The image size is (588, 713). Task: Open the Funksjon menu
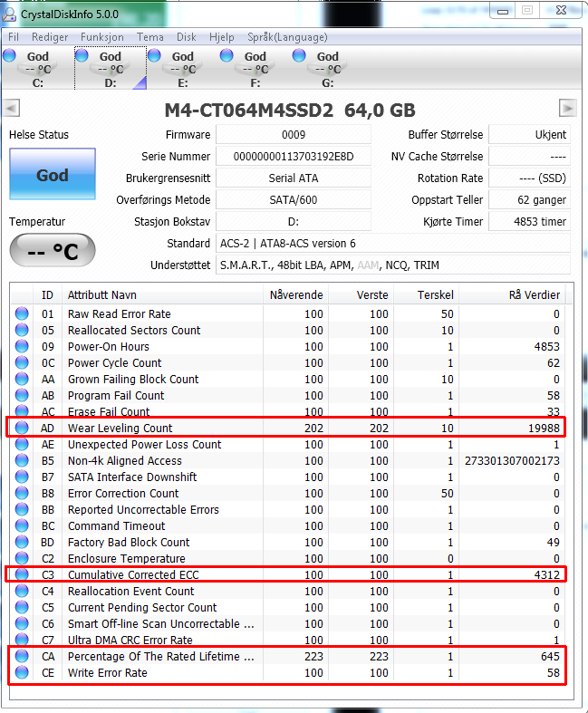101,37
